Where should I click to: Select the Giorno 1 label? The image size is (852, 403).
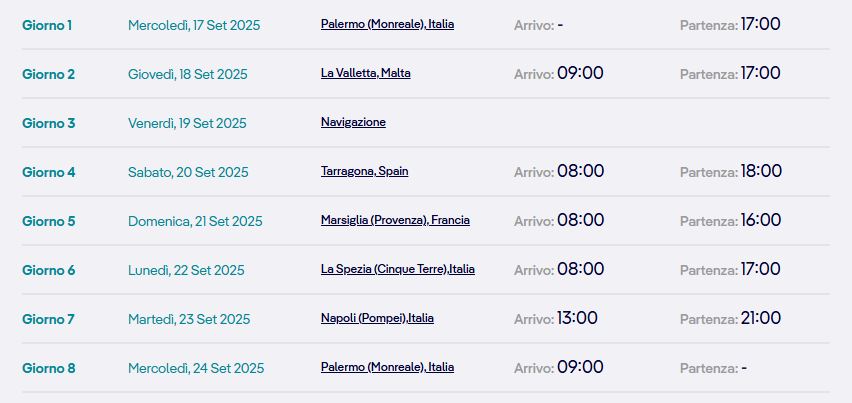(47, 26)
